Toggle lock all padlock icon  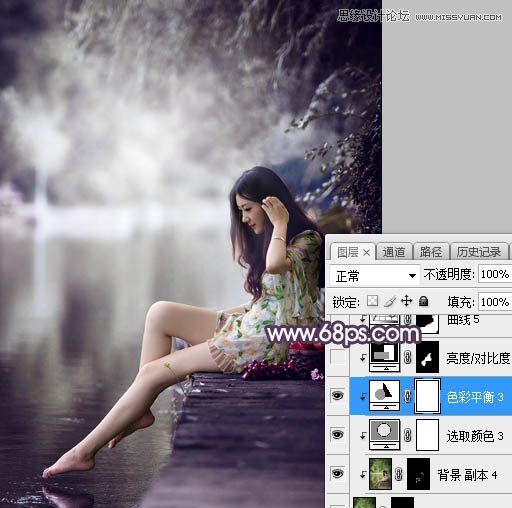pos(424,301)
